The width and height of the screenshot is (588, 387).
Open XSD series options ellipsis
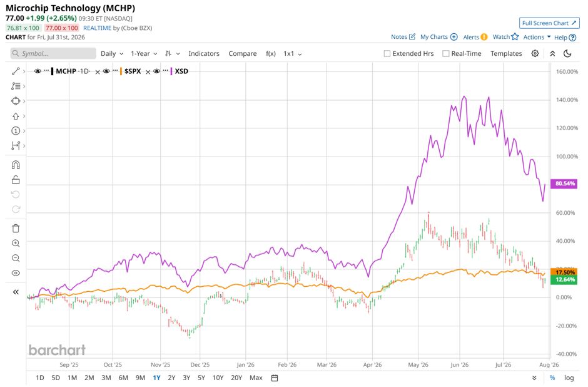(x=165, y=71)
